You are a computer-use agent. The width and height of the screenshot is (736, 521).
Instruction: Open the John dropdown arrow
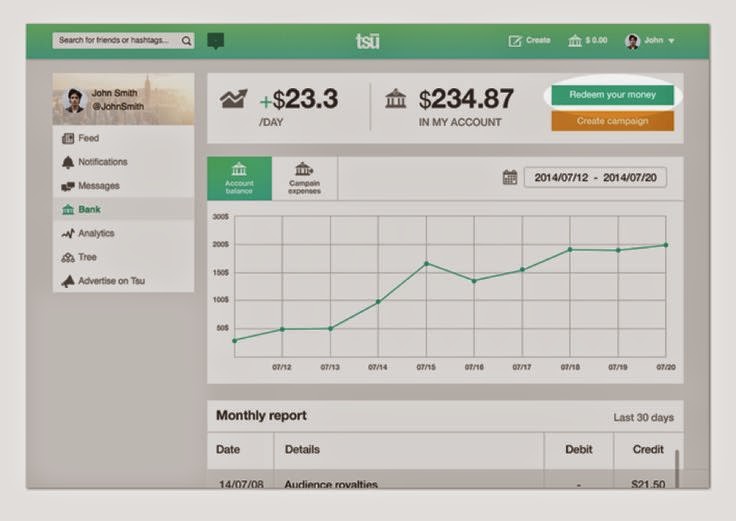click(x=671, y=41)
